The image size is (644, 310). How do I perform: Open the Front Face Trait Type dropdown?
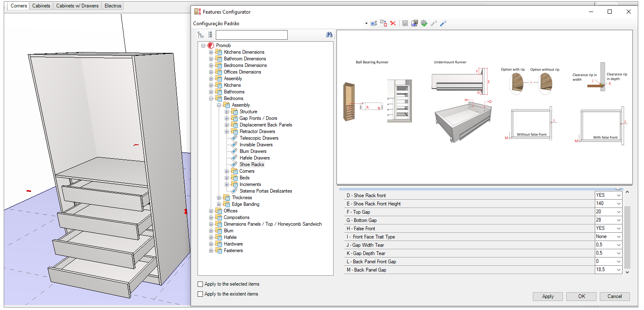(x=618, y=236)
